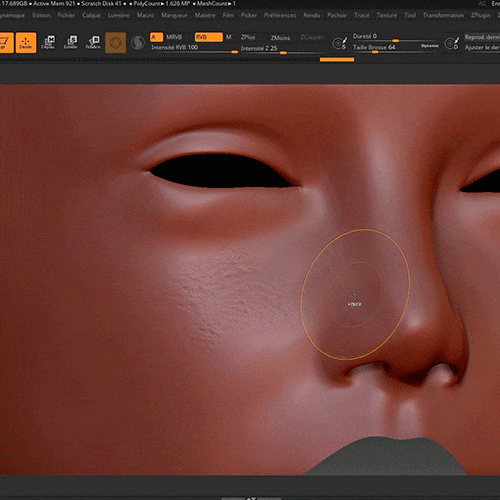500x500 pixels.
Task: Open the Matière menu
Action: click(x=205, y=15)
